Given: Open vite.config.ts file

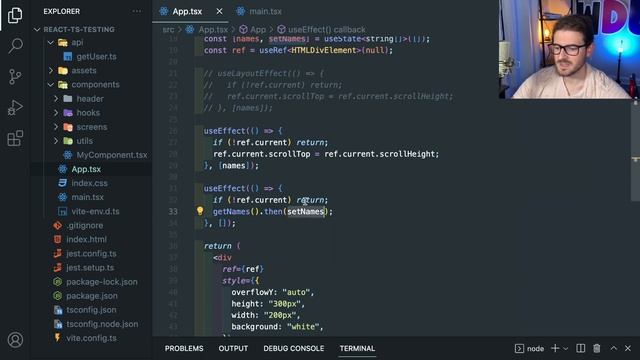Looking at the screenshot, I should pyautogui.click(x=91, y=338).
